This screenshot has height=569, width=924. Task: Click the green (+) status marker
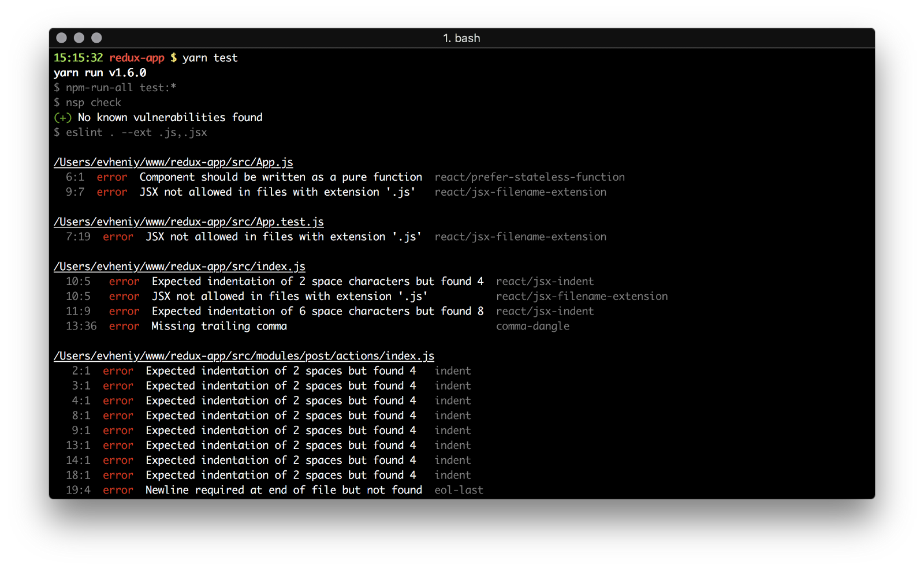point(62,118)
